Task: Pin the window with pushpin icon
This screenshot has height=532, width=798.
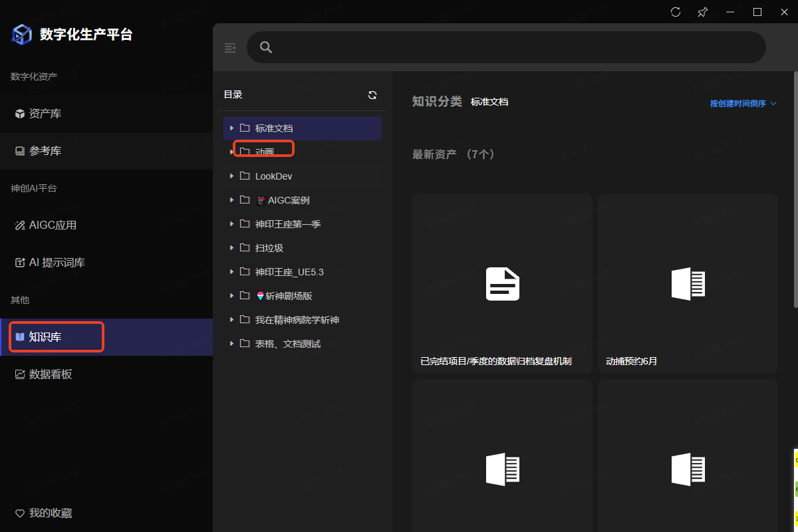Action: (702, 12)
